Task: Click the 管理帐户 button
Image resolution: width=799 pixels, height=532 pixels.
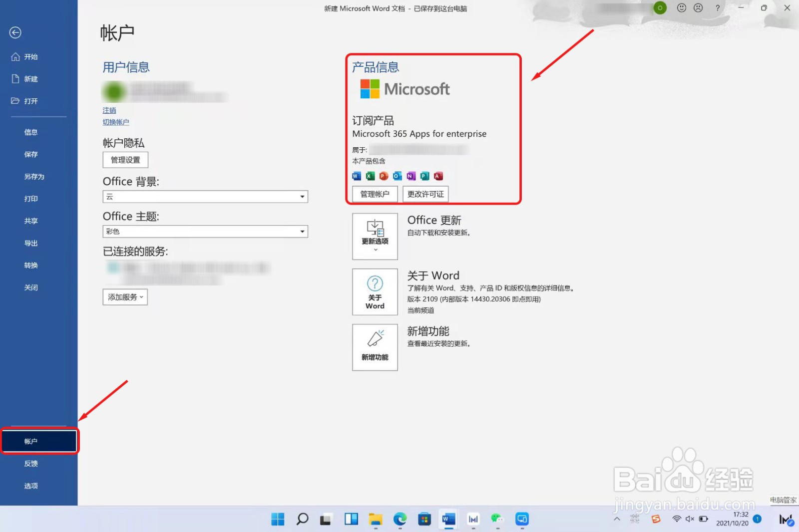Action: click(374, 194)
